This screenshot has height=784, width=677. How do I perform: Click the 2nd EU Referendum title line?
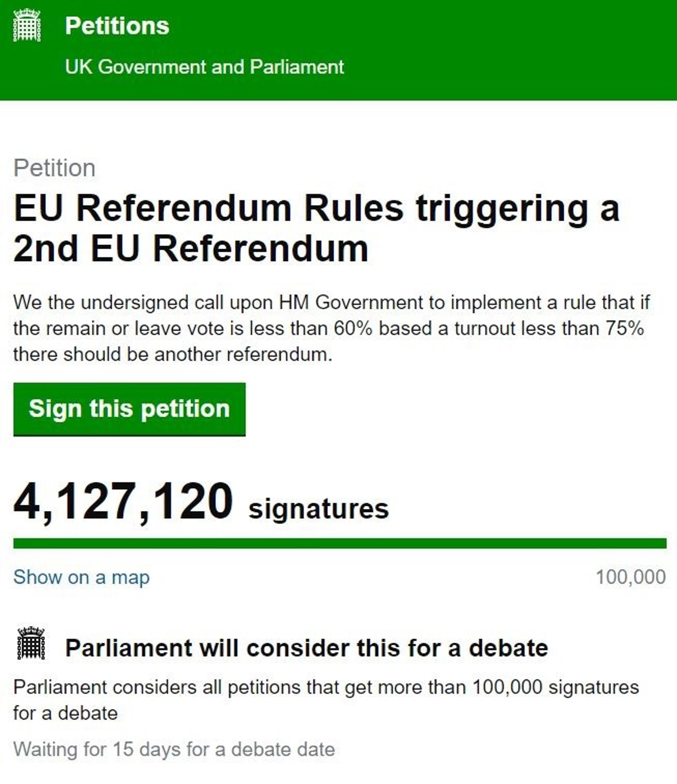[191, 249]
